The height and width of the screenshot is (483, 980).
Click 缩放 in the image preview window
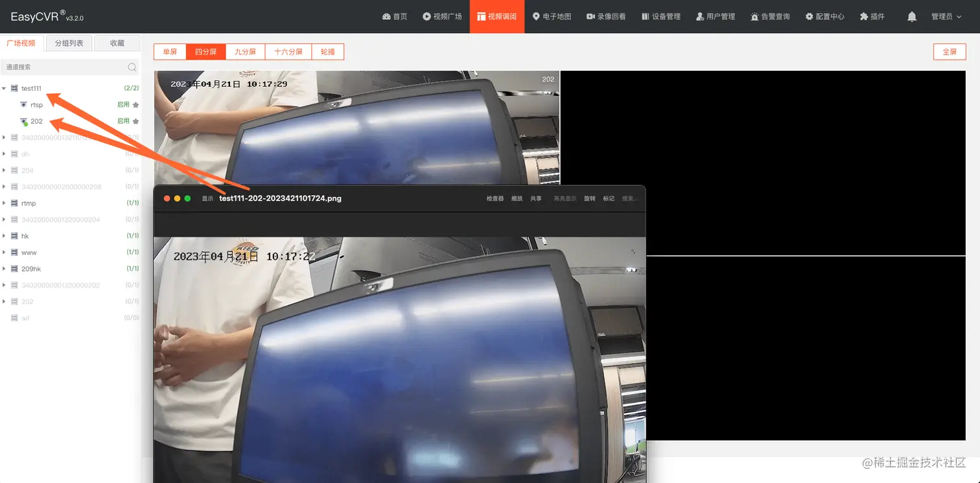[x=517, y=198]
